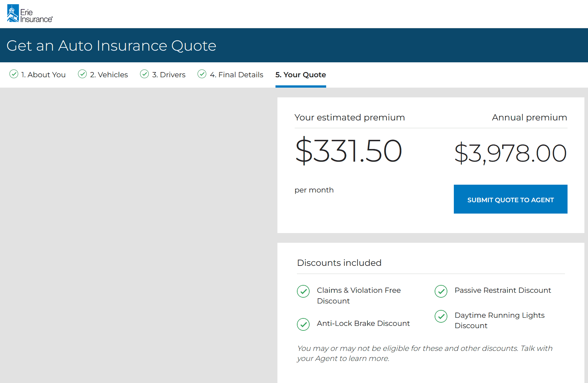
Task: Click the 'Daytime Running Lights Discount' text
Action: tap(500, 320)
